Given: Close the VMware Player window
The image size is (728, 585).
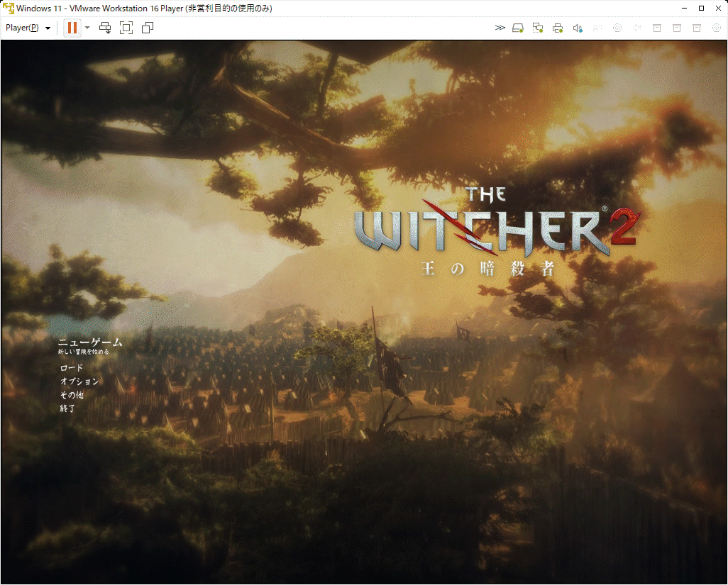Looking at the screenshot, I should [x=718, y=9].
